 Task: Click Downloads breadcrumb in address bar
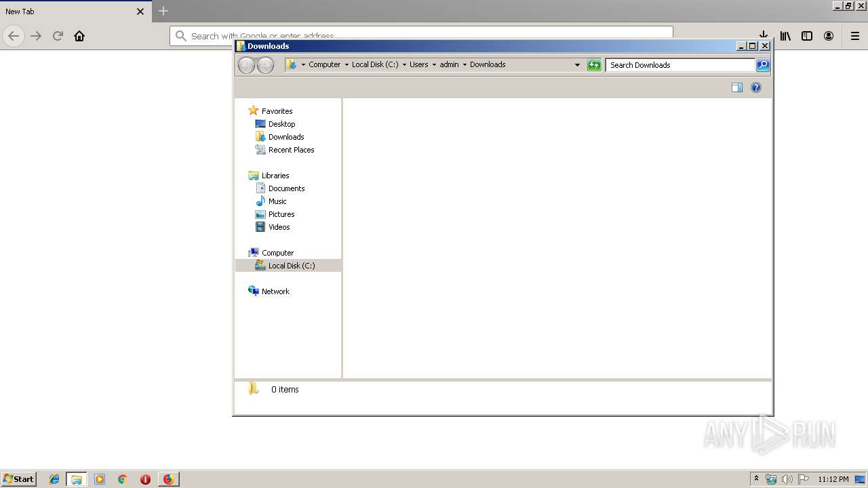pyautogui.click(x=488, y=64)
